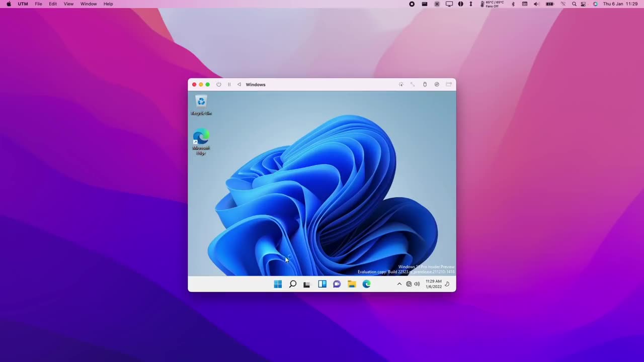
Task: Click the speaker volume icon in Windows tray
Action: 417,284
